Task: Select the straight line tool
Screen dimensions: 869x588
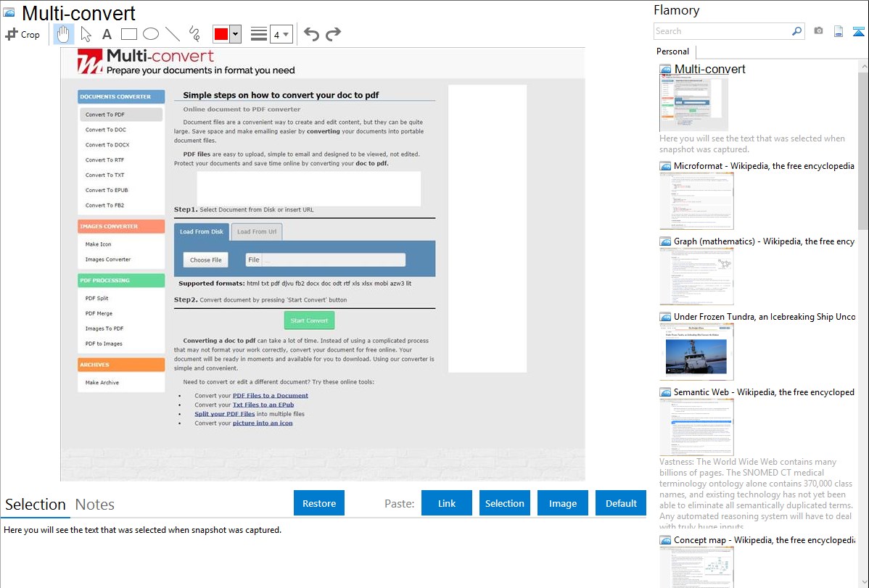Action: click(173, 34)
